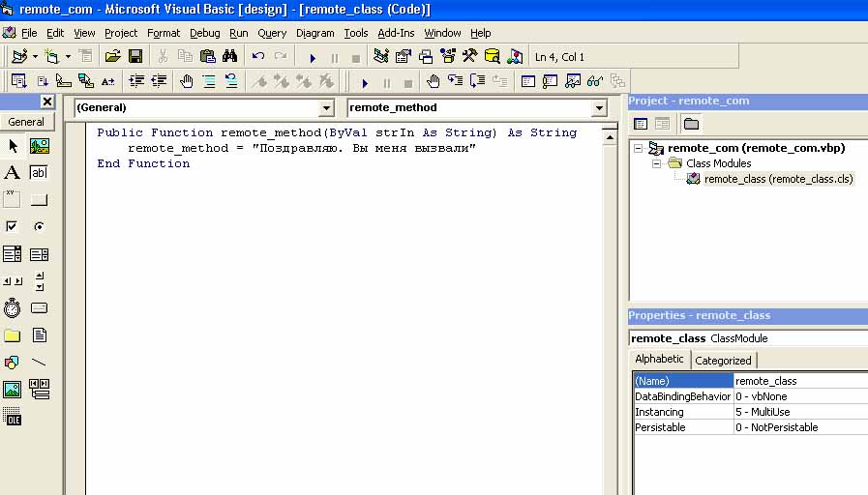Click Outdent in the Edit toolbar
The image size is (868, 495).
click(x=159, y=81)
